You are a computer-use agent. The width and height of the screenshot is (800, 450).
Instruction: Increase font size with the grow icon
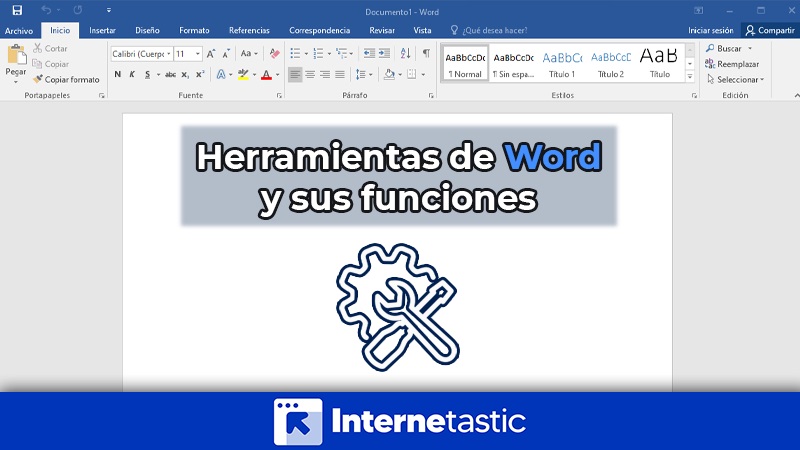[x=211, y=54]
